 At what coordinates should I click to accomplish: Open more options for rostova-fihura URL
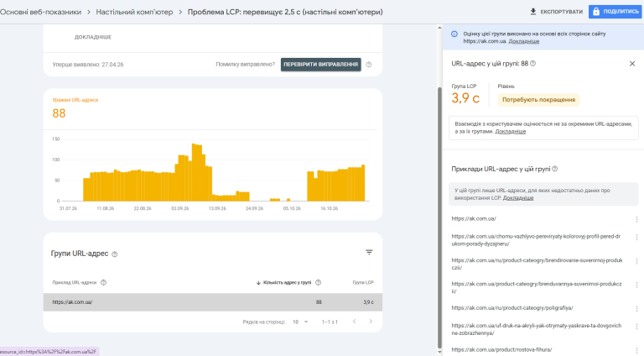click(x=636, y=350)
